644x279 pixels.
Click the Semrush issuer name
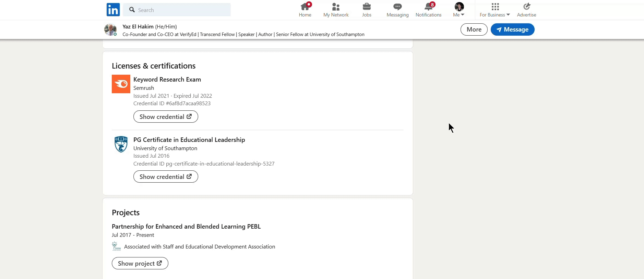coord(144,88)
